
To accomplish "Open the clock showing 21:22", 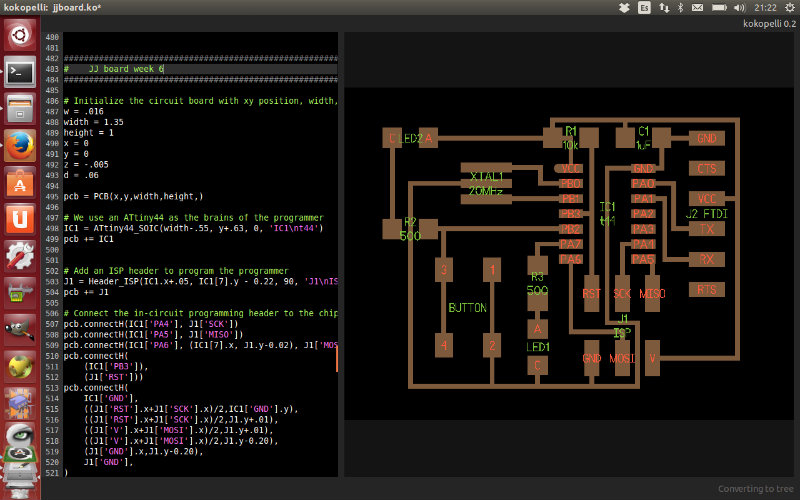I will [766, 7].
